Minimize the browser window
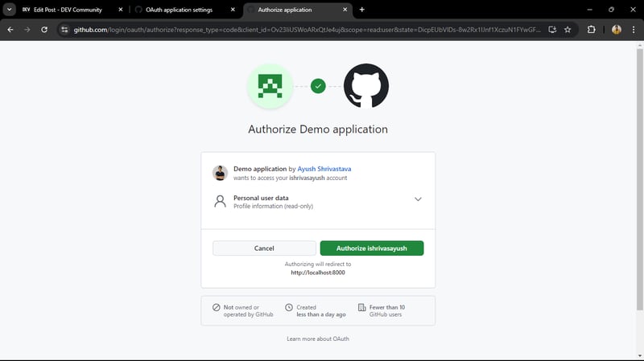Screen dimensions: 644x361 click(x=589, y=10)
